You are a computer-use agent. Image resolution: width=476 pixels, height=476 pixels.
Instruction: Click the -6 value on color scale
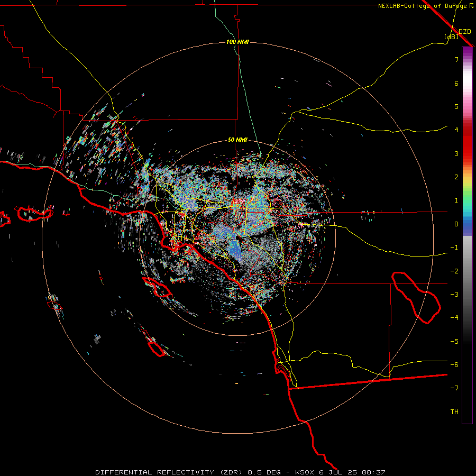454,365
